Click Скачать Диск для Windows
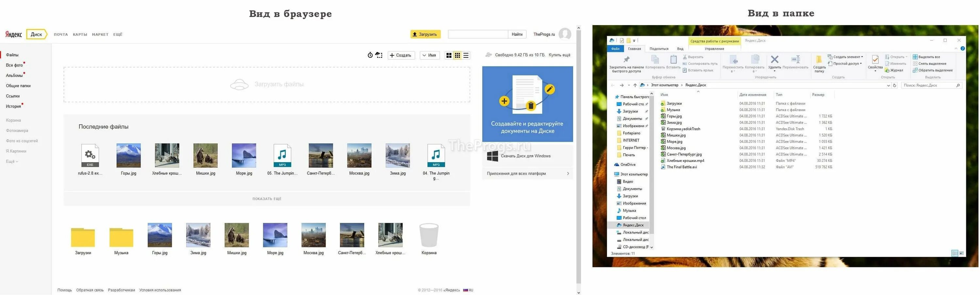The height and width of the screenshot is (295, 980). point(527,156)
